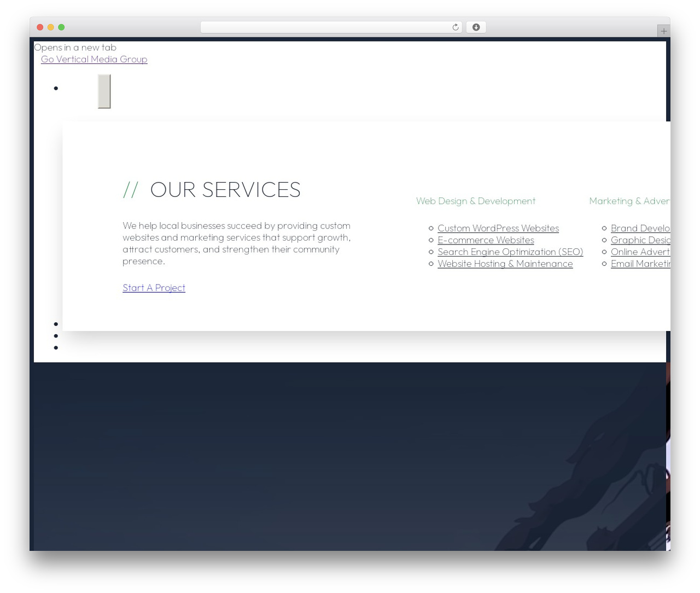Open a new browser tab with plus button
Viewport: 700px width, 593px height.
click(x=663, y=31)
